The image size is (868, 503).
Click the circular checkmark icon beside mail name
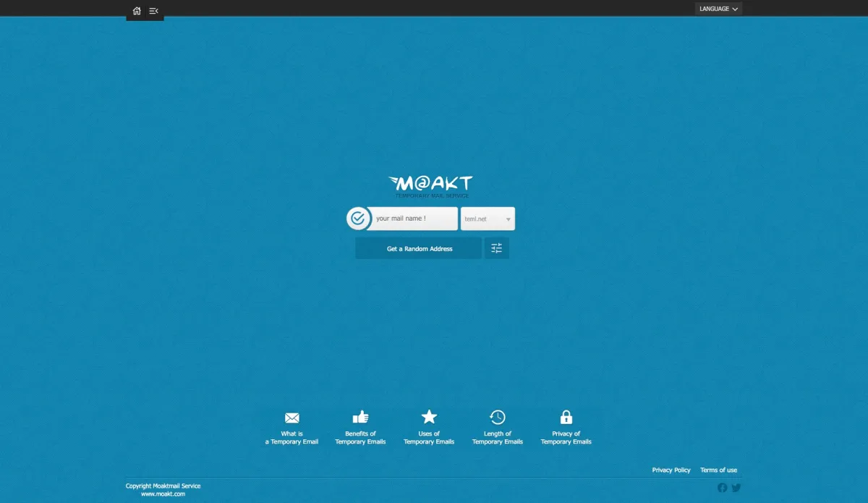coord(358,218)
